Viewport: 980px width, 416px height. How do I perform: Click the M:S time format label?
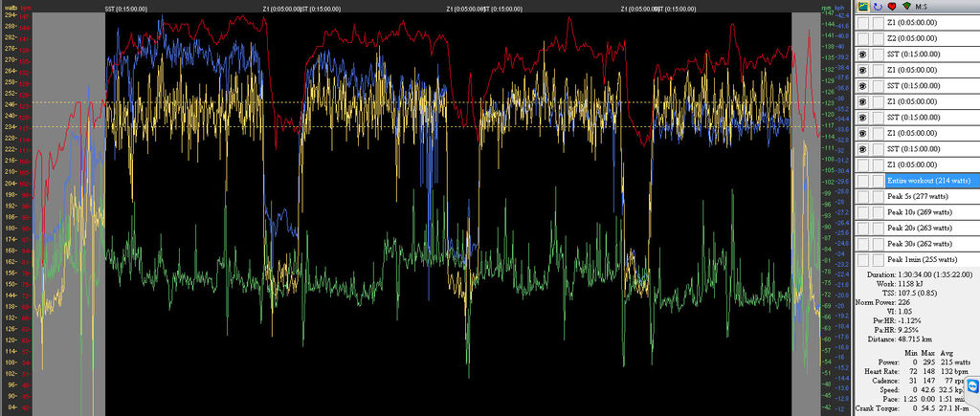923,7
